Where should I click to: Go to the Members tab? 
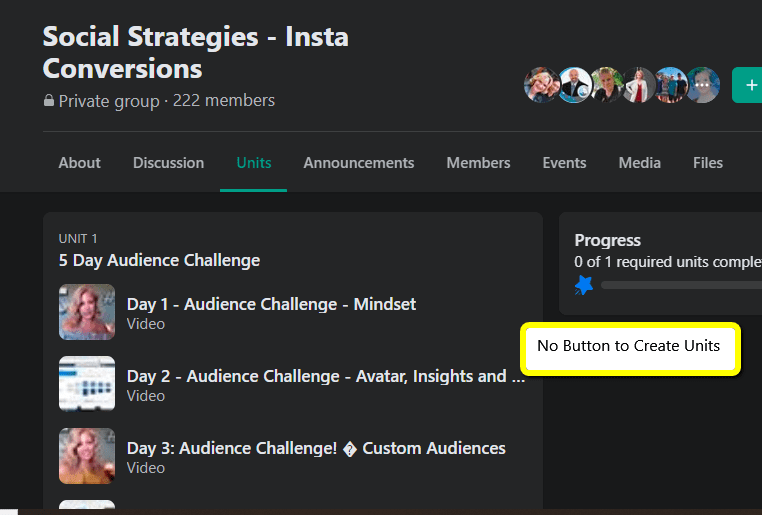pyautogui.click(x=478, y=163)
